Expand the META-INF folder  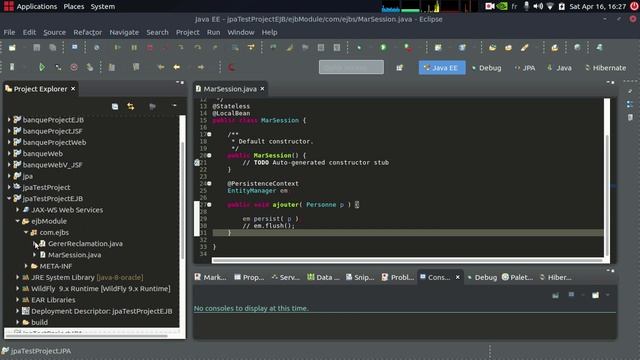(x=26, y=266)
